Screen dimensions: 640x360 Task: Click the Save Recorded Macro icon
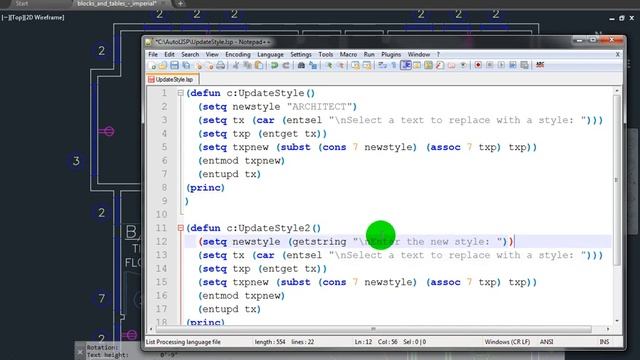524,65
